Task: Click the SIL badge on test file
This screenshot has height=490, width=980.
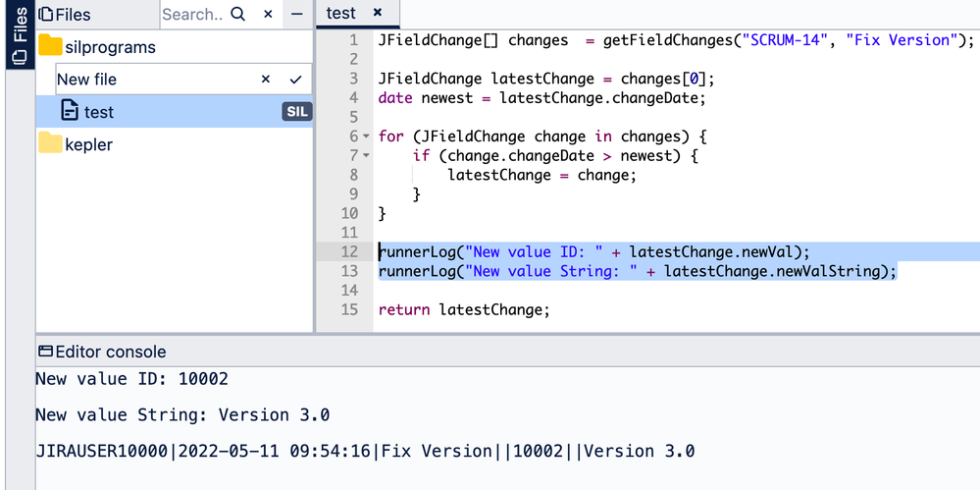Action: click(x=296, y=112)
